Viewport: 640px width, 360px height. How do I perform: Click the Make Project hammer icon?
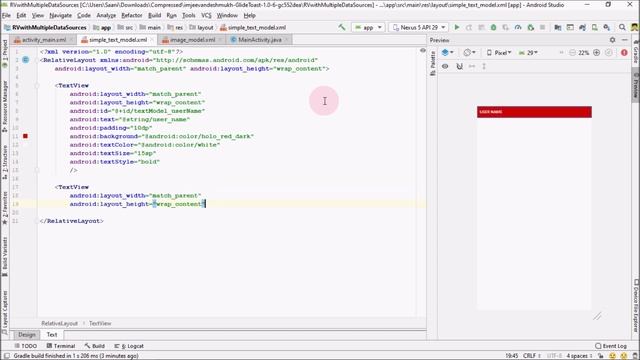pos(342,27)
